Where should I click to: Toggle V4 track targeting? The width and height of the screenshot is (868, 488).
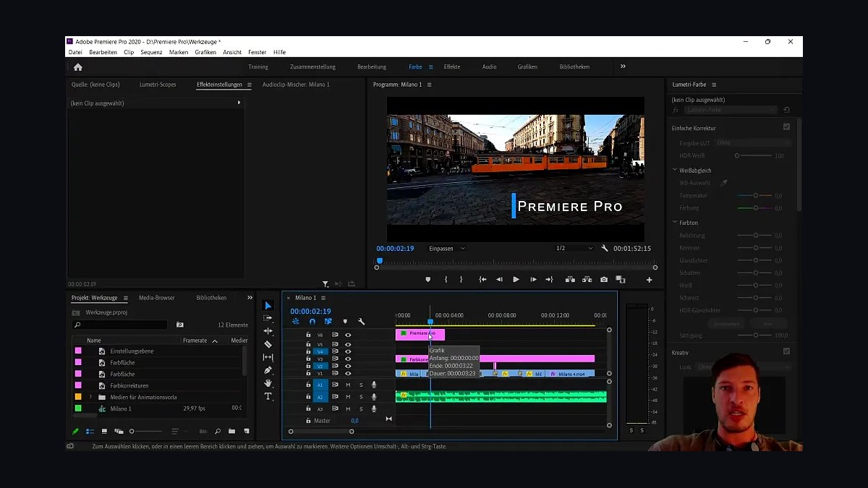coord(320,351)
